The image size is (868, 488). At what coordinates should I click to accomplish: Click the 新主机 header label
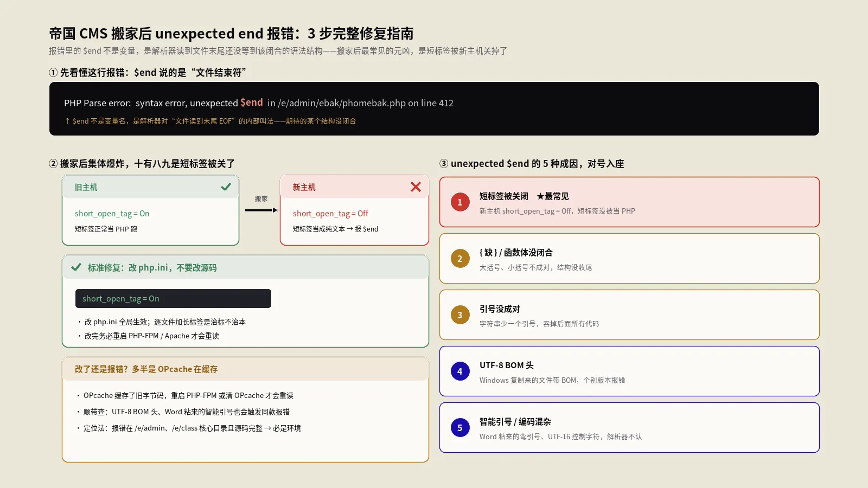pyautogui.click(x=304, y=187)
